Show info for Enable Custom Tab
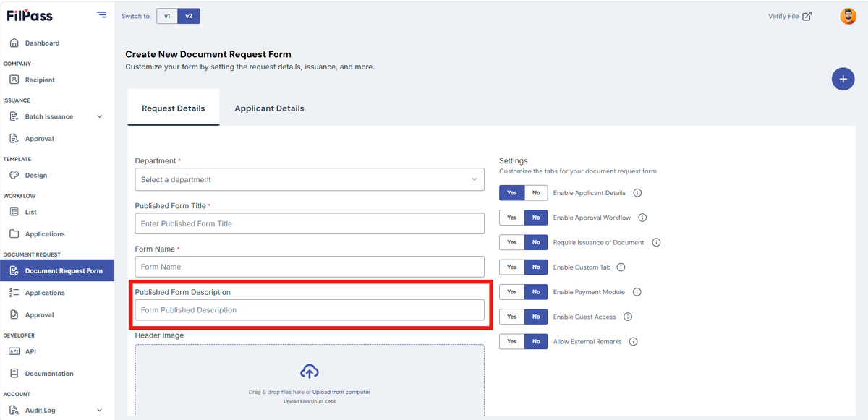868x420 pixels. [621, 267]
